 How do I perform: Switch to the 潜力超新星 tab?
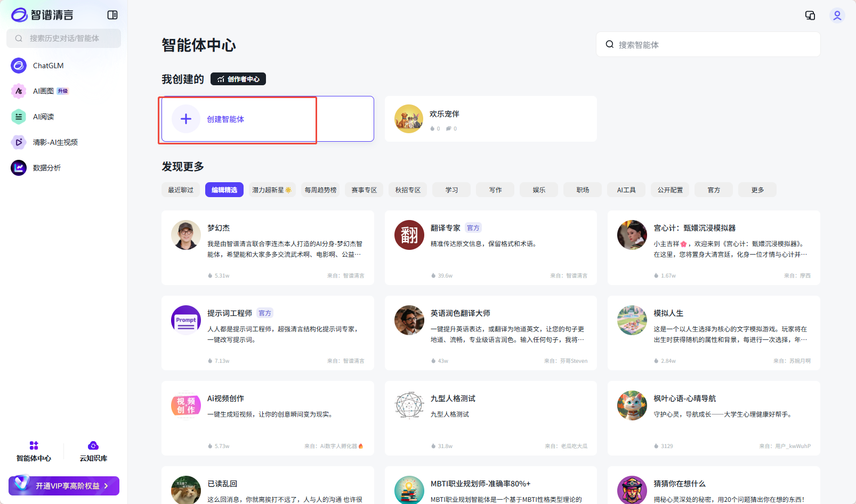point(272,190)
